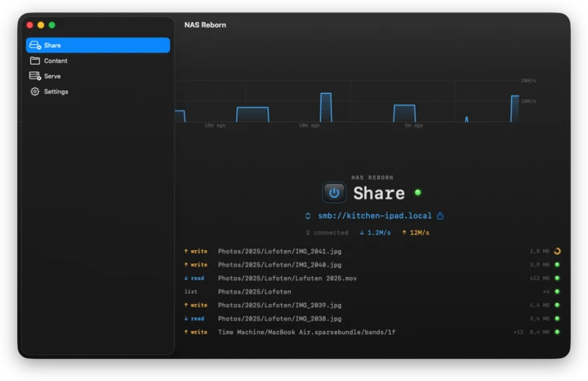588x381 pixels.
Task: Click the 412 MB size value
Action: coord(539,278)
